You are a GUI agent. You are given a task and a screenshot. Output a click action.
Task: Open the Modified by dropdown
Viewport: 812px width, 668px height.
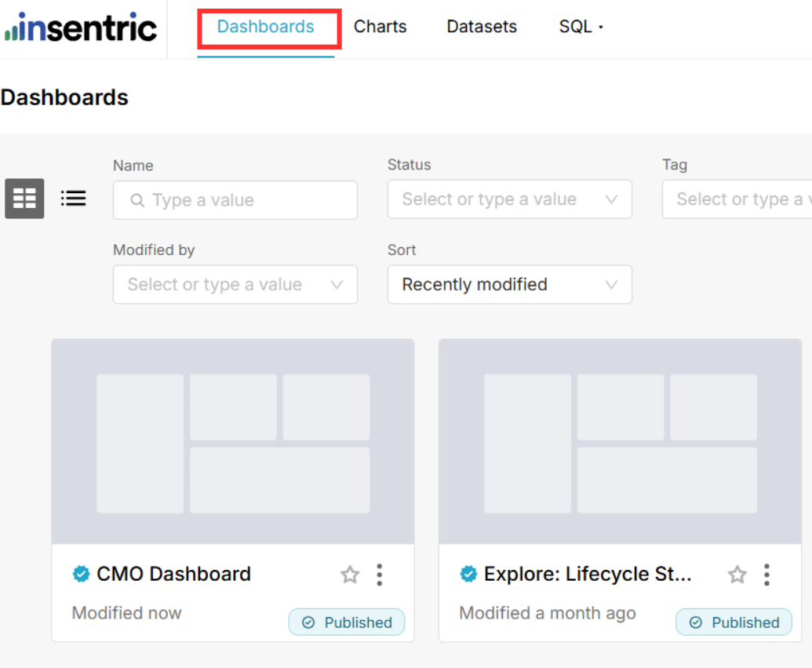point(235,284)
